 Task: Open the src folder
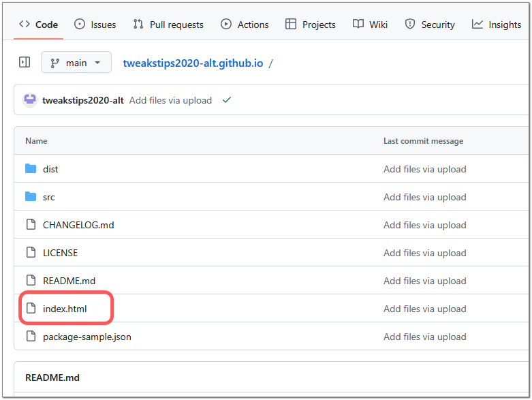point(48,197)
